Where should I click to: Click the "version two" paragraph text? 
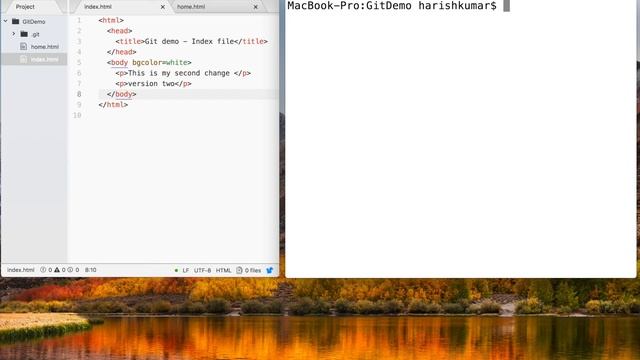[151, 84]
